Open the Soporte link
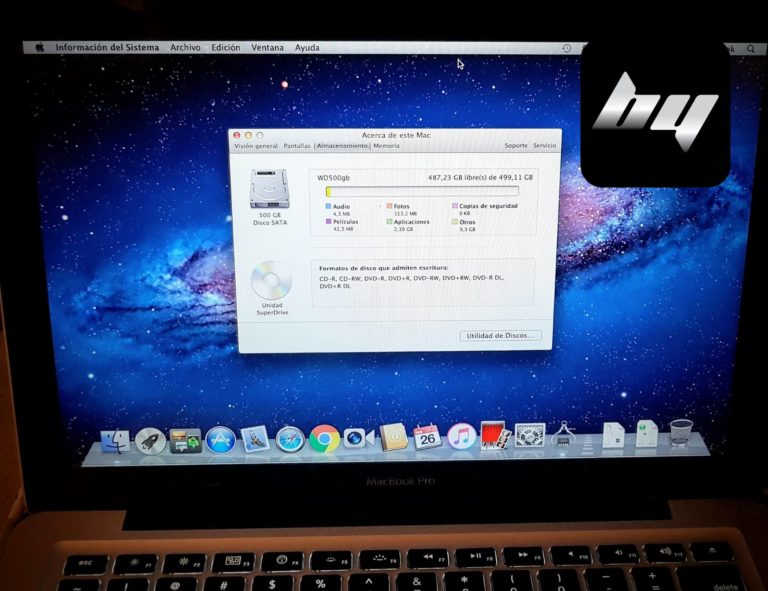 515,146
